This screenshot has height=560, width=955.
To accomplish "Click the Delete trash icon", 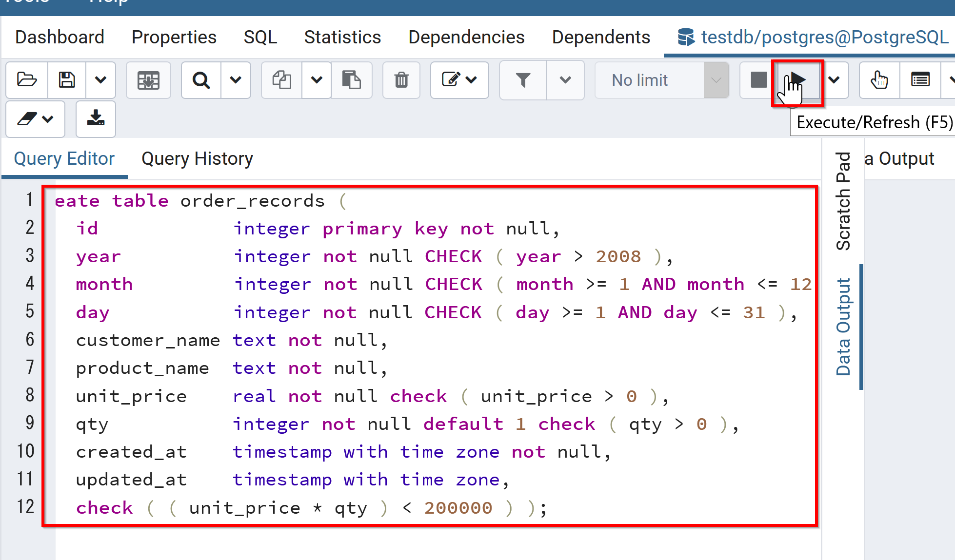I will point(401,80).
